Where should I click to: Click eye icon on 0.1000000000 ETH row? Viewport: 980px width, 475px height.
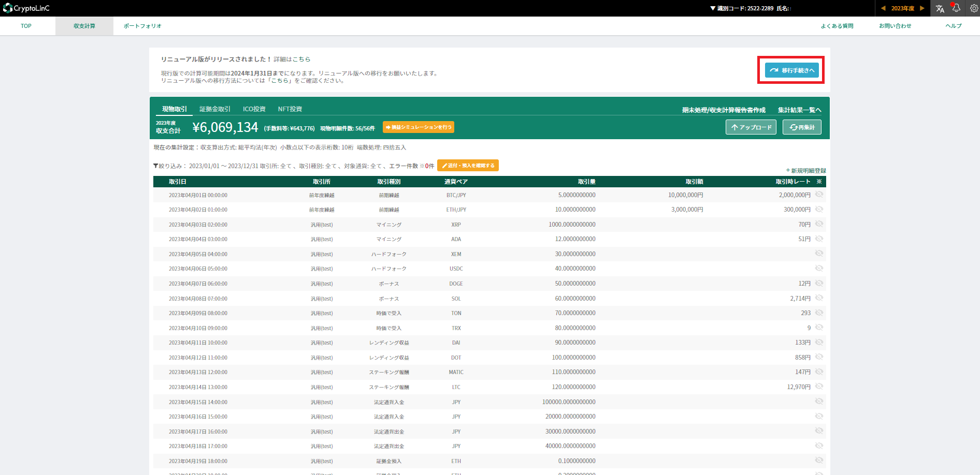(x=819, y=461)
